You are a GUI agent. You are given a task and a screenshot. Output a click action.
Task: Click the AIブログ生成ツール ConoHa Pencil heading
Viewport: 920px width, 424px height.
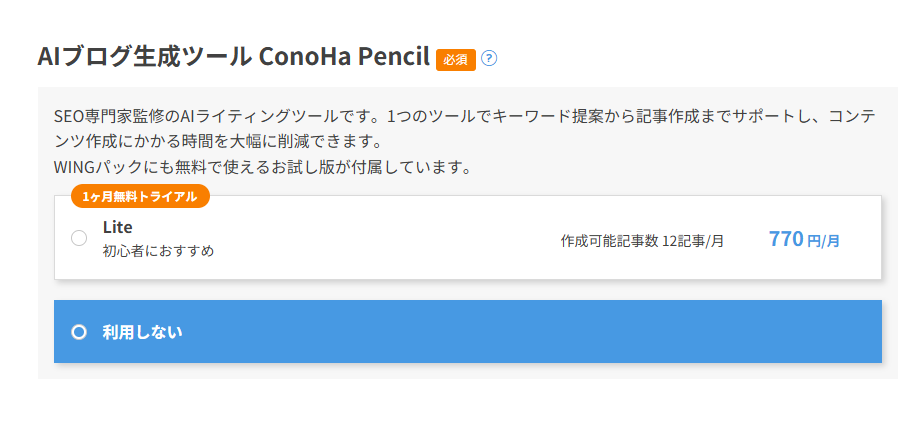click(233, 57)
